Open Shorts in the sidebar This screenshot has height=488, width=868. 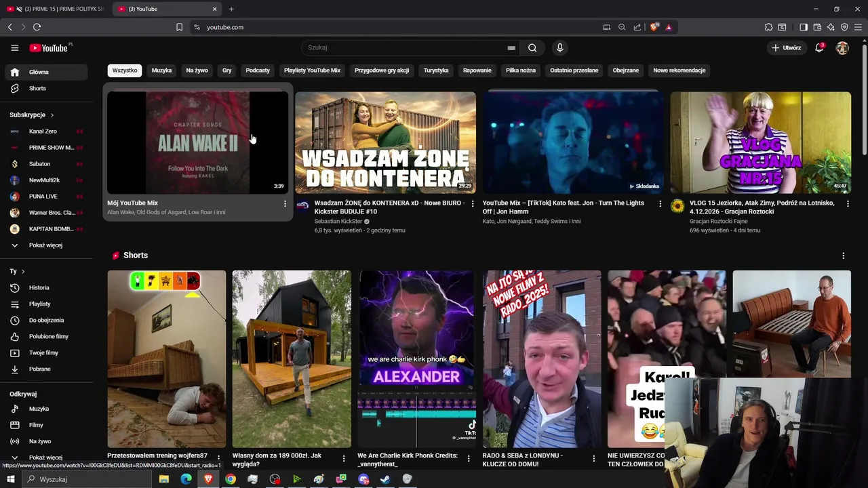(46, 88)
